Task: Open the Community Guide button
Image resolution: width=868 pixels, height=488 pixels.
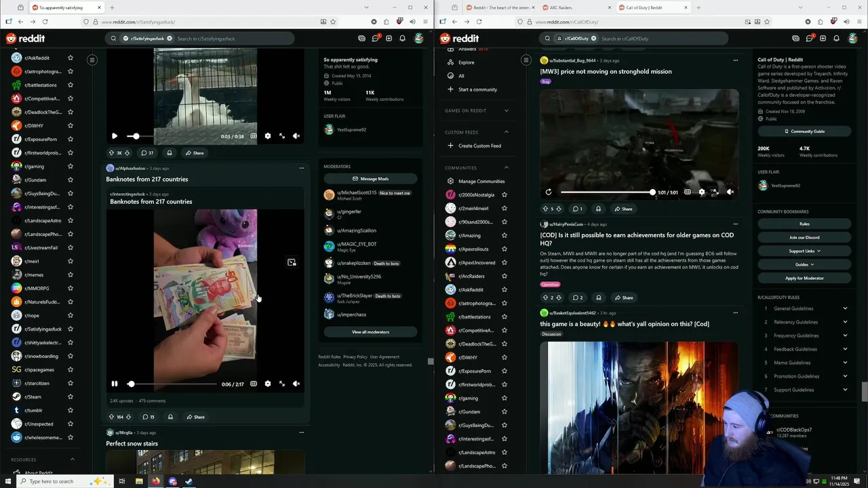Action: (x=804, y=131)
